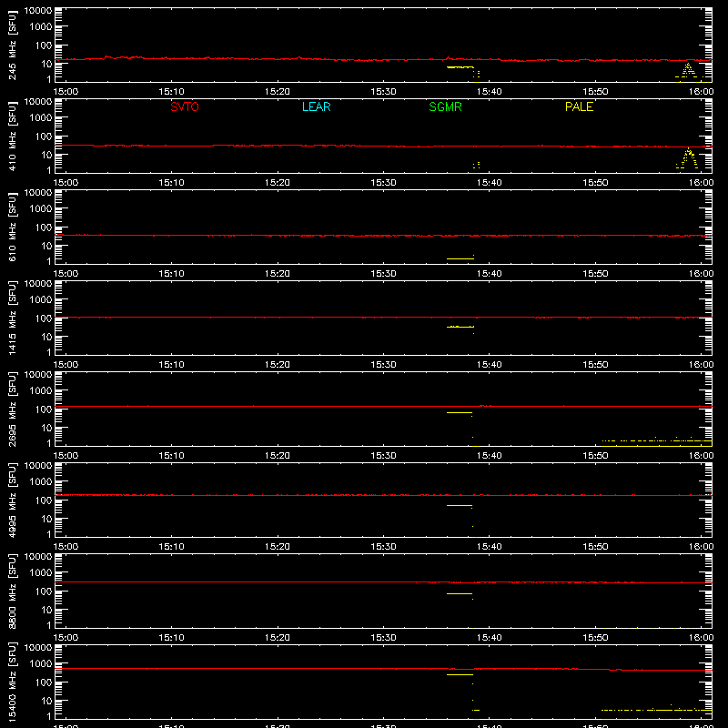Click the 1000 tick label on 410 MHz panel

coord(41,118)
